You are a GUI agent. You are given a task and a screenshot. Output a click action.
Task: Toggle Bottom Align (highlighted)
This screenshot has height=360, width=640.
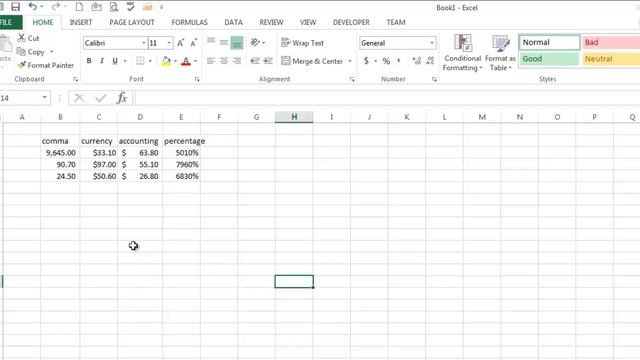(x=237, y=43)
